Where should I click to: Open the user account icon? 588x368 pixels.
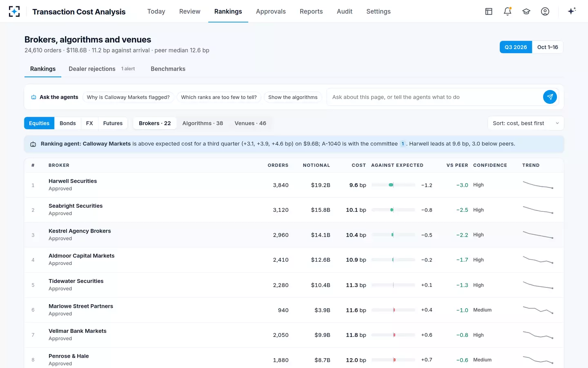[x=545, y=11]
